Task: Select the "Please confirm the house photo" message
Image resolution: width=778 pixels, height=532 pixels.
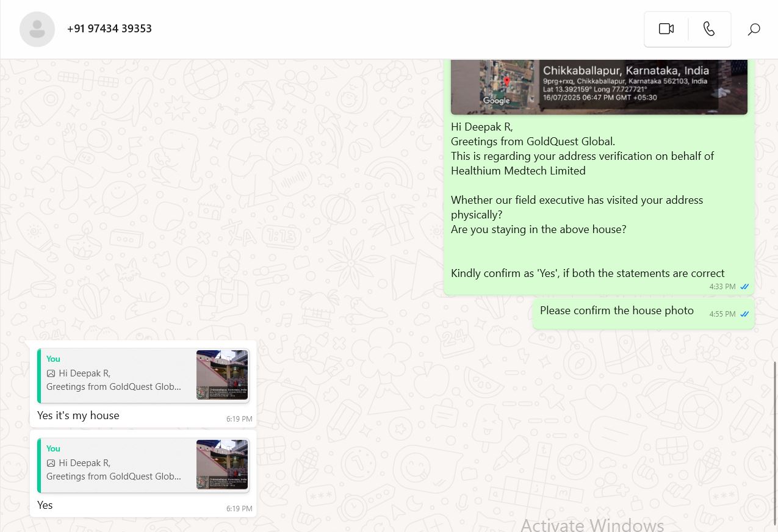Action: pyautogui.click(x=616, y=311)
